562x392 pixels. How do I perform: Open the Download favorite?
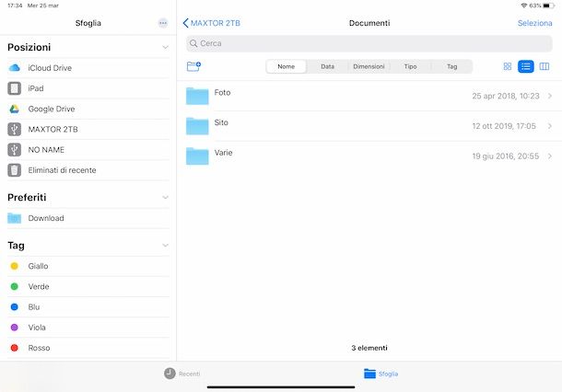pos(88,218)
